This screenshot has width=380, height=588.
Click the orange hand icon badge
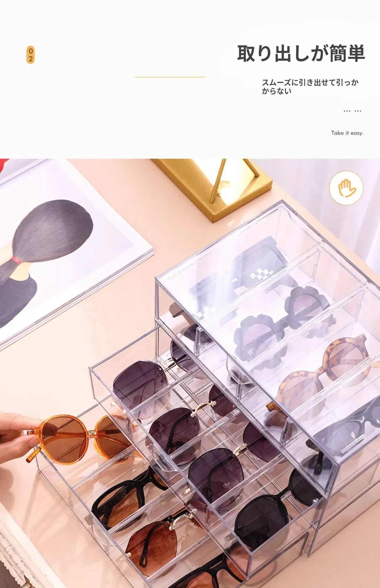tap(346, 188)
